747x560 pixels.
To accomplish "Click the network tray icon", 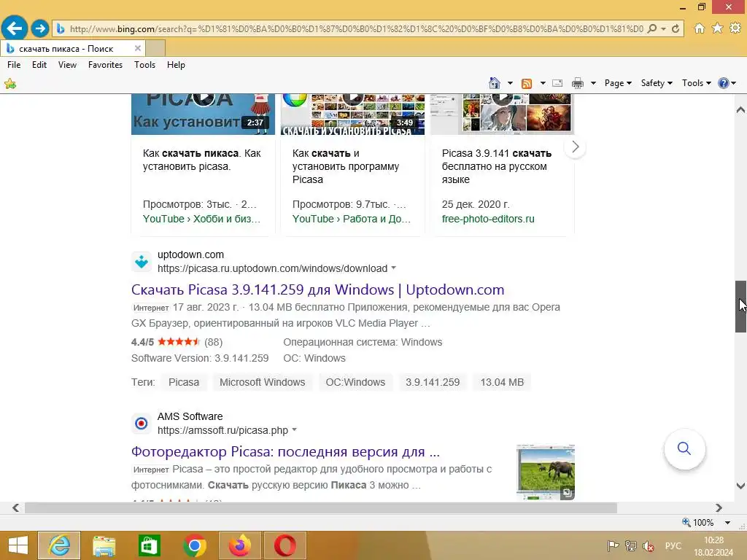I will pos(631,546).
